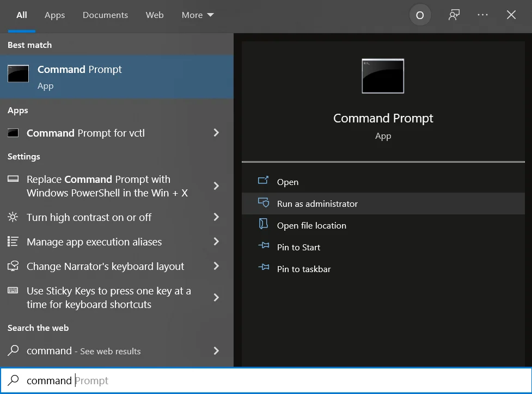Click the Open file location icon
The image size is (532, 394).
(x=264, y=224)
